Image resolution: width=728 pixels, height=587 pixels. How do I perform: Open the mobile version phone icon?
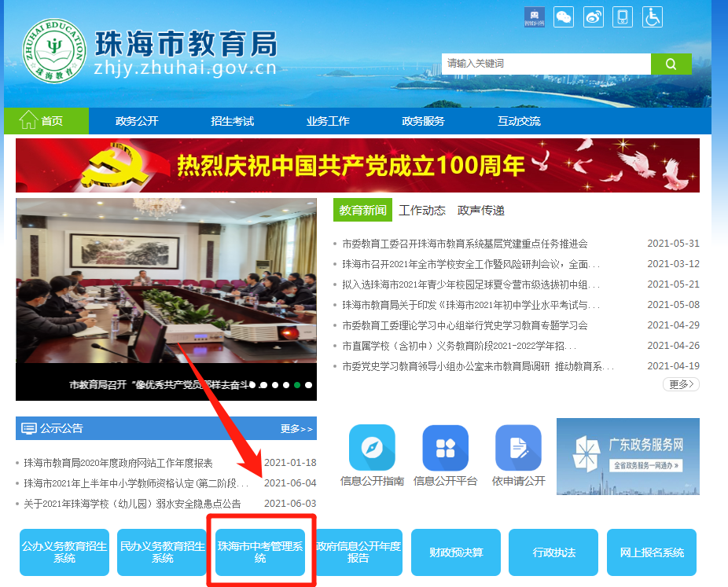click(623, 17)
